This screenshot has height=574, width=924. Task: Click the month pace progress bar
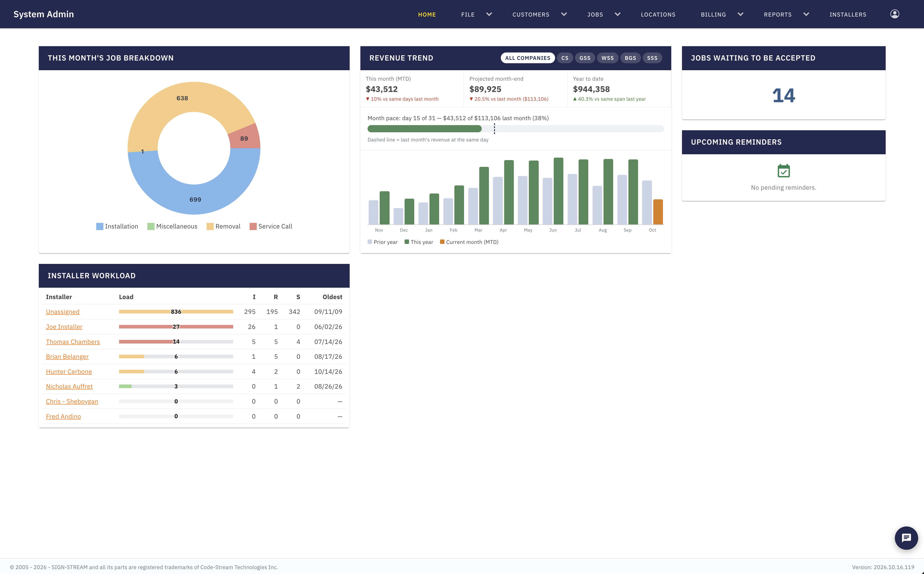coord(516,129)
